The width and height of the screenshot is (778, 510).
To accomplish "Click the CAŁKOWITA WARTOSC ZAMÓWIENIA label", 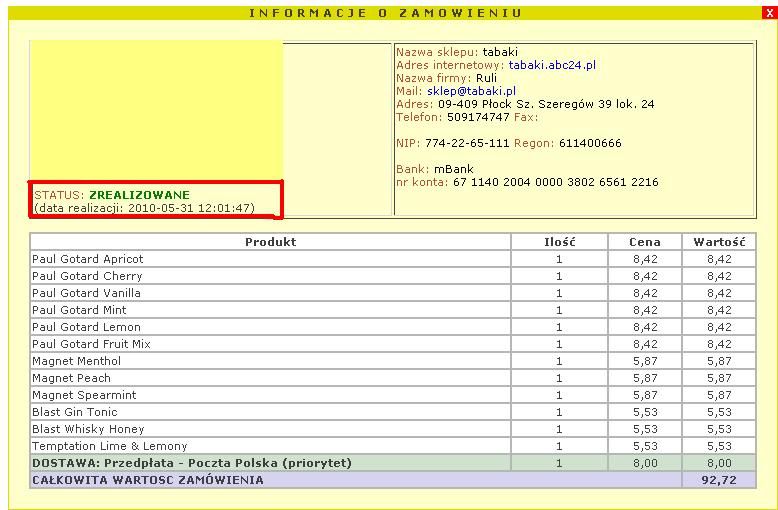I will pyautogui.click(x=148, y=480).
